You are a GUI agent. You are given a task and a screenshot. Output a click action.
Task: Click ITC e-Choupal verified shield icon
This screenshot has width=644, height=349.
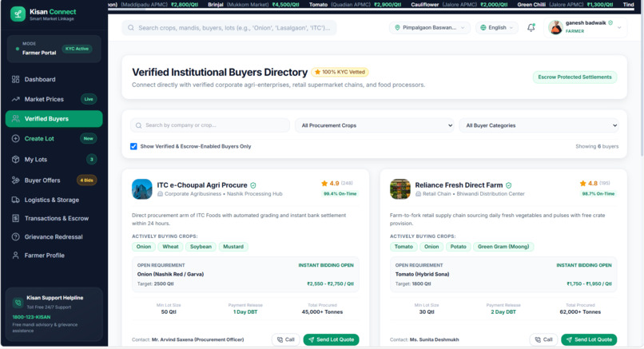253,185
